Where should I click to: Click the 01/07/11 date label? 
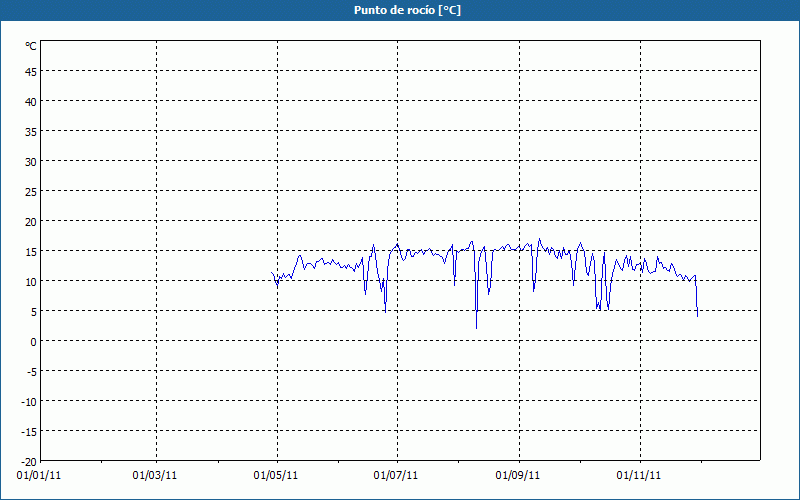click(x=396, y=476)
